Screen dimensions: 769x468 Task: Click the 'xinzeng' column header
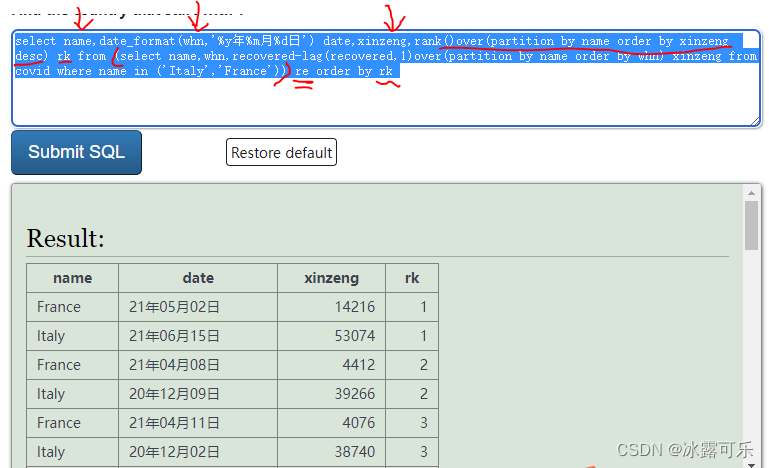[x=332, y=278]
